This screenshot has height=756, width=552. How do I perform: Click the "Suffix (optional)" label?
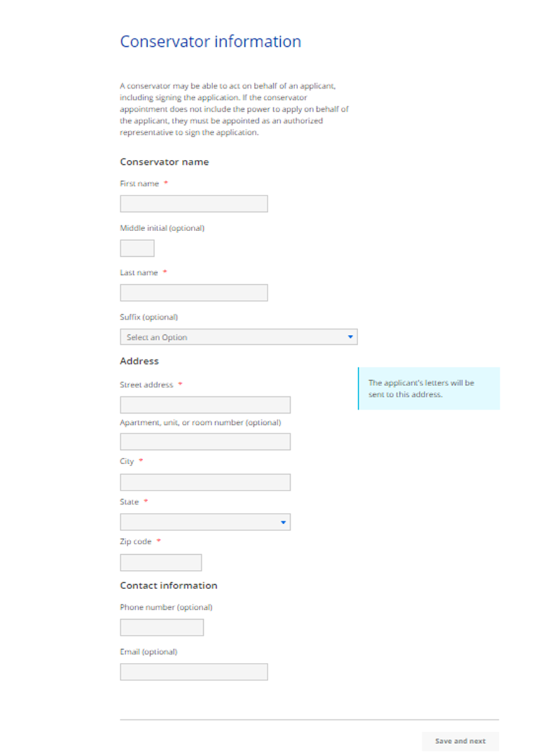(x=149, y=317)
